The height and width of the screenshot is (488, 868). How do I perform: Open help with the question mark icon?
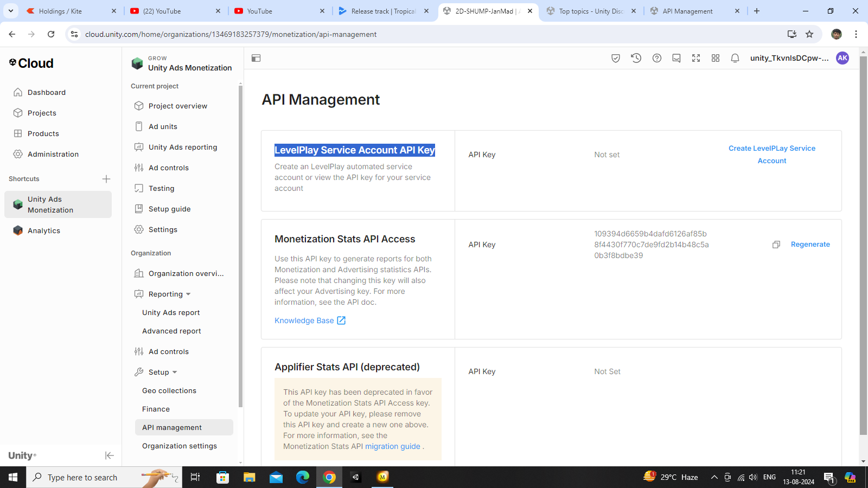[657, 58]
